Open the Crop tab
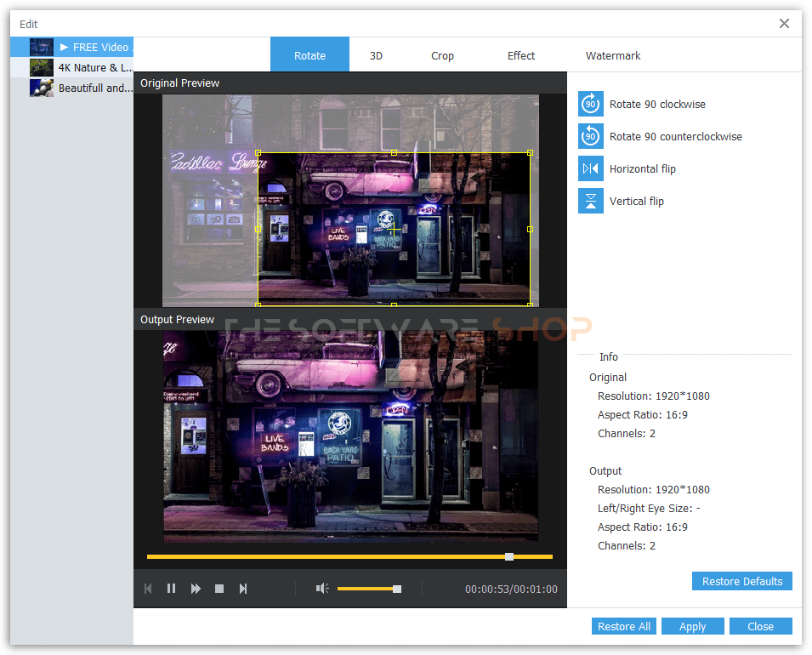 click(442, 56)
